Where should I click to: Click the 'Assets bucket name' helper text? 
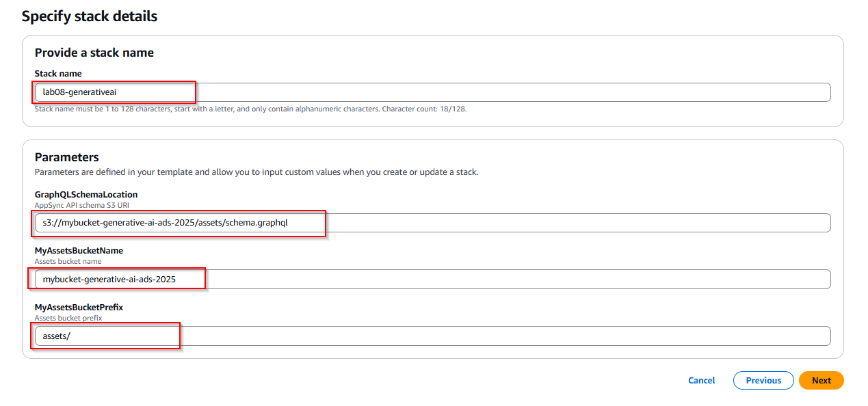point(69,261)
